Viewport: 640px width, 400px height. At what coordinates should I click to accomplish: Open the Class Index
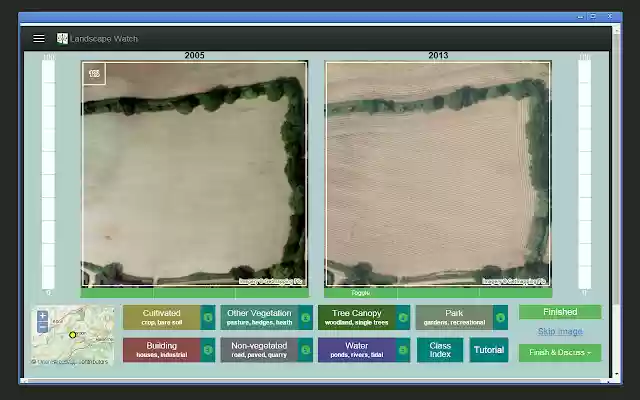pos(440,350)
